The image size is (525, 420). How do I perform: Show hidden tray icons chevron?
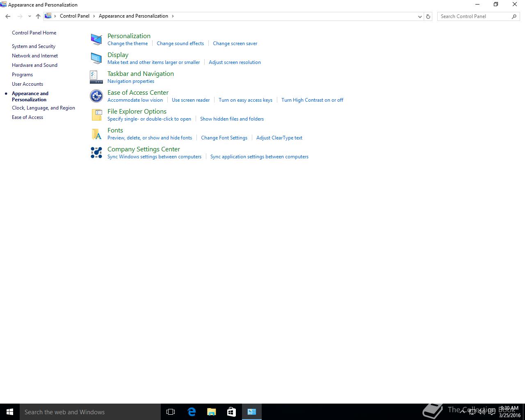pos(462,412)
